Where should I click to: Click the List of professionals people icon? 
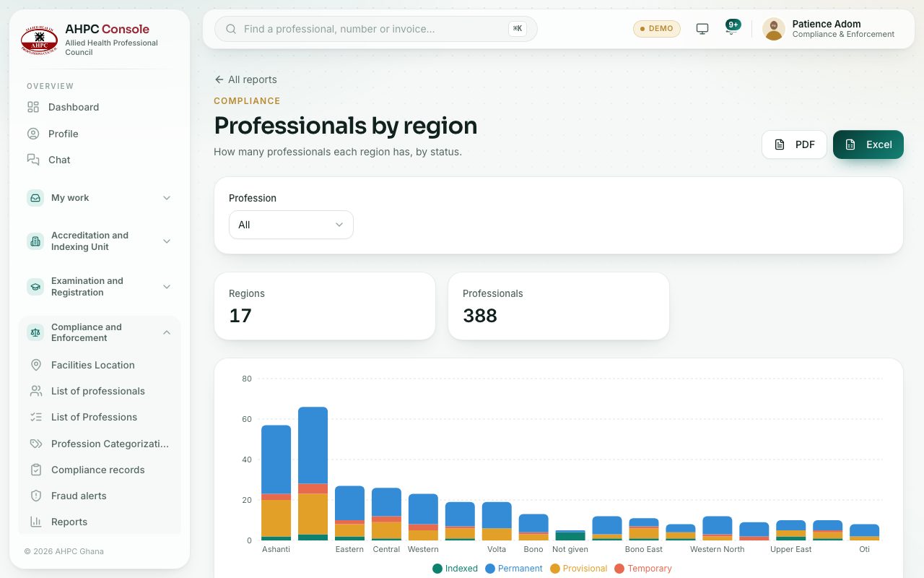(x=36, y=391)
